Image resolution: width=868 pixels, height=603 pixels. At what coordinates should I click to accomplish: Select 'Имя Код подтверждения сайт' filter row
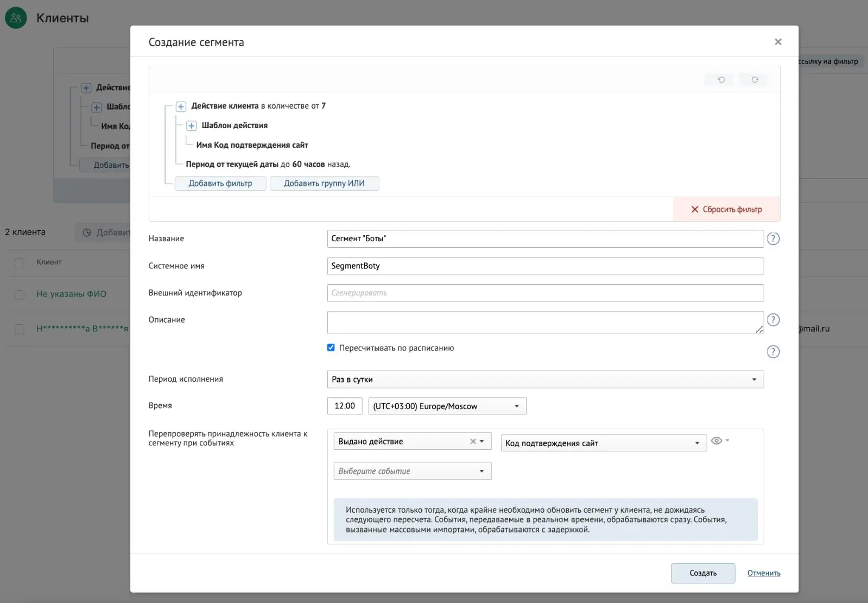pos(252,145)
